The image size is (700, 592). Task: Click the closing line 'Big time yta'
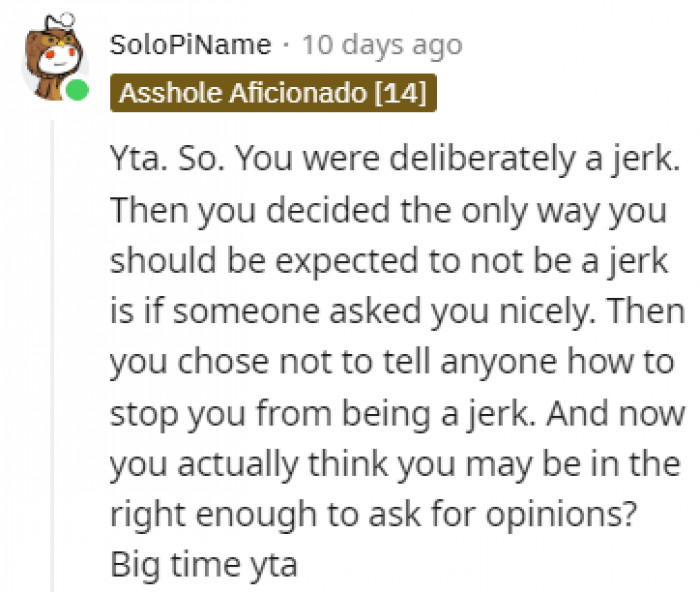click(204, 565)
